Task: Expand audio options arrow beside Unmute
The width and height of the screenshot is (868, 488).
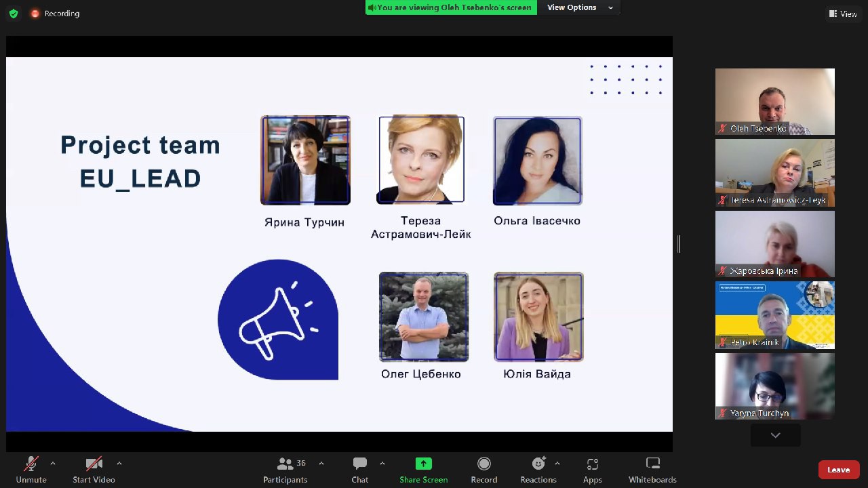Action: 53,464
